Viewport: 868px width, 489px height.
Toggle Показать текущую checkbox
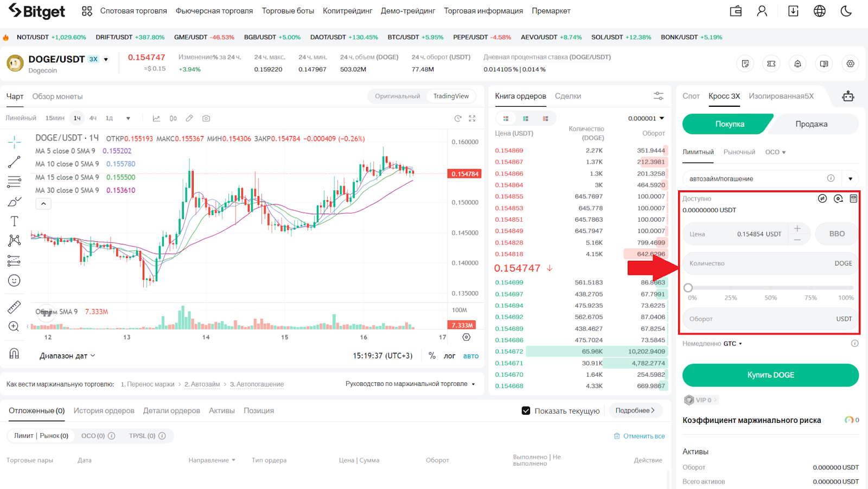click(526, 410)
